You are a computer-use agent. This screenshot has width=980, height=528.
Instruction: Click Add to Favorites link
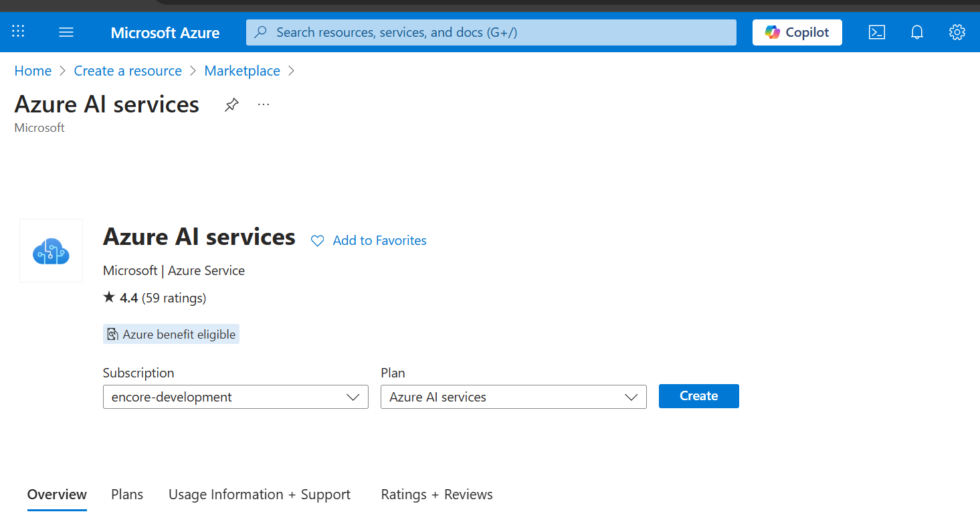point(379,241)
